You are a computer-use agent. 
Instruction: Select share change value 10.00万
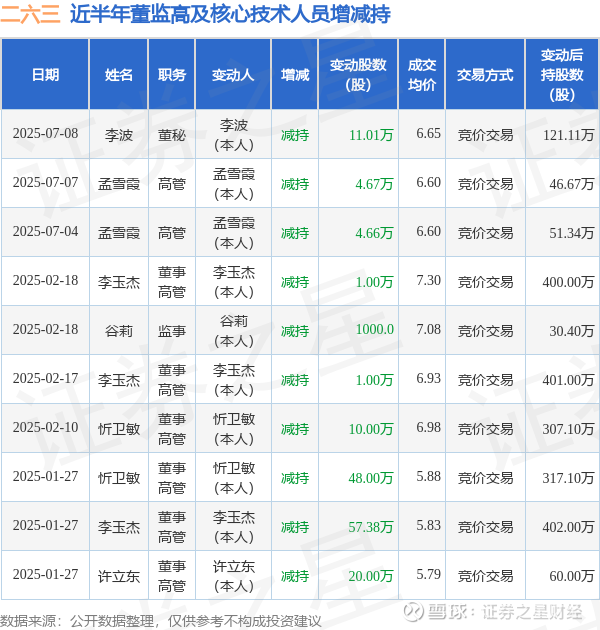coord(371,429)
